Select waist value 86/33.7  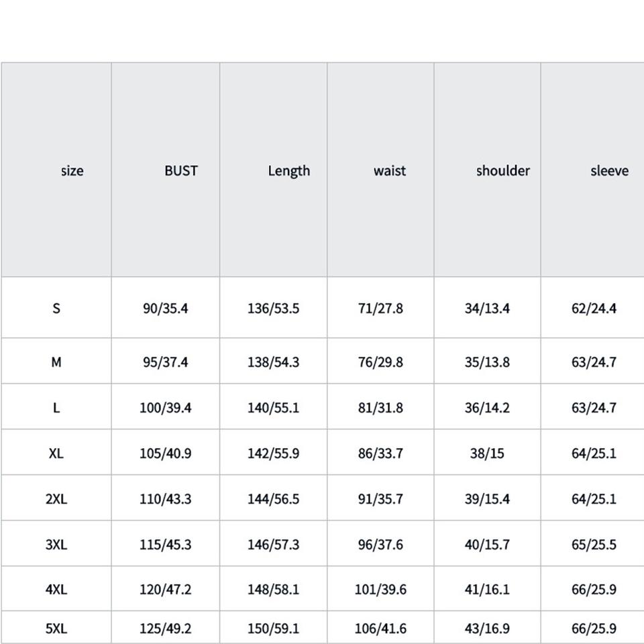pos(380,453)
